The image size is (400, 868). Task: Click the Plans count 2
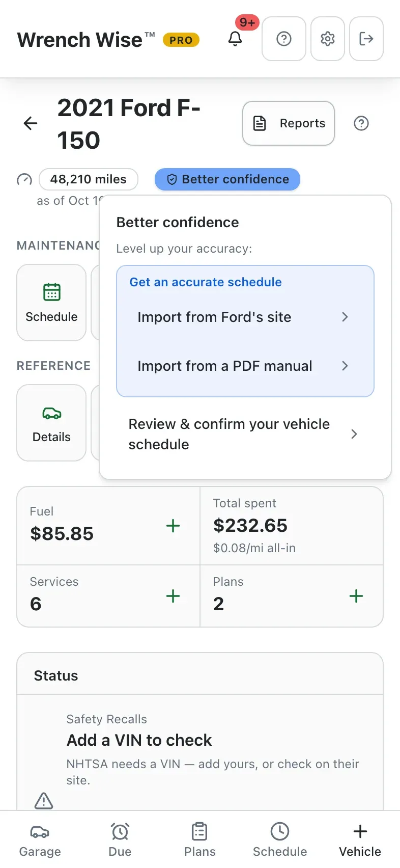(x=218, y=604)
